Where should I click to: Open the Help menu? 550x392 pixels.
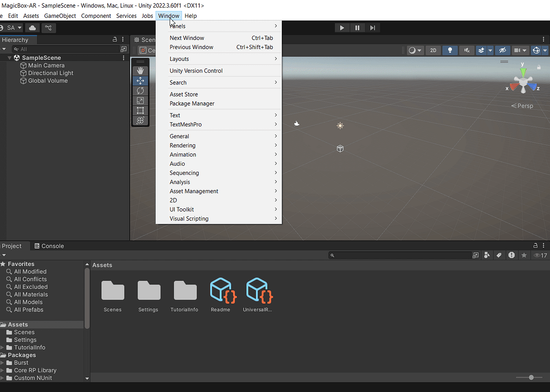point(191,16)
